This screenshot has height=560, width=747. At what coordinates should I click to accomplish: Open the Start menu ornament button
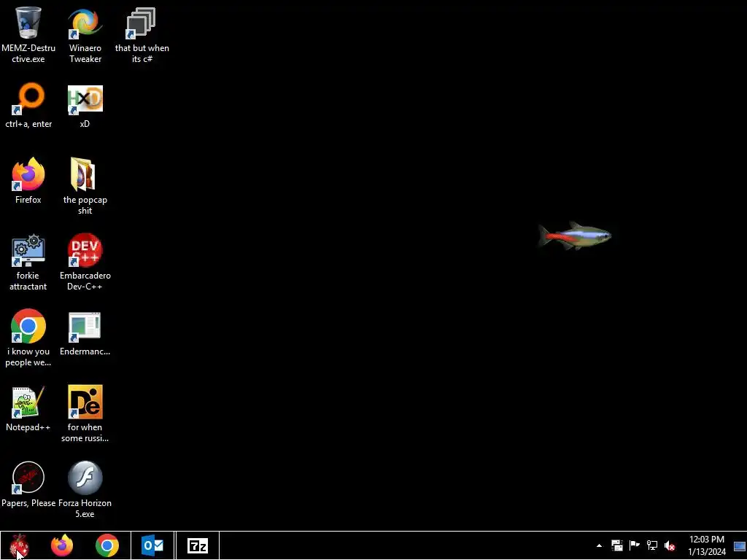click(x=19, y=545)
